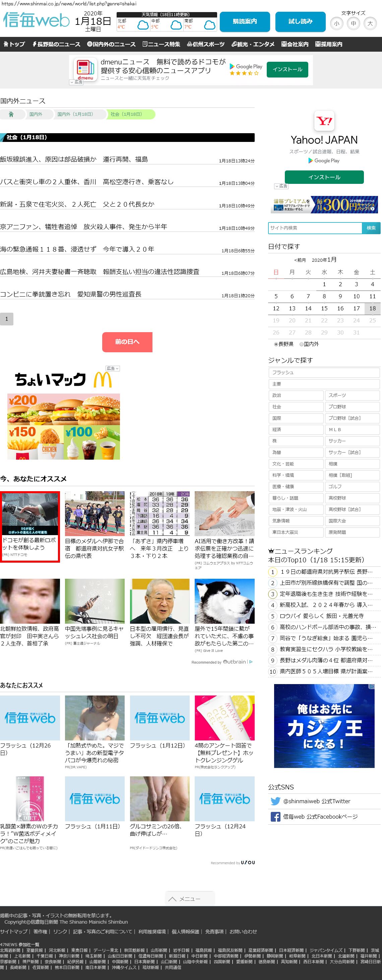Image resolution: width=382 pixels, height=980 pixels.
Task: Select calendar date 17
Action: [357, 308]
